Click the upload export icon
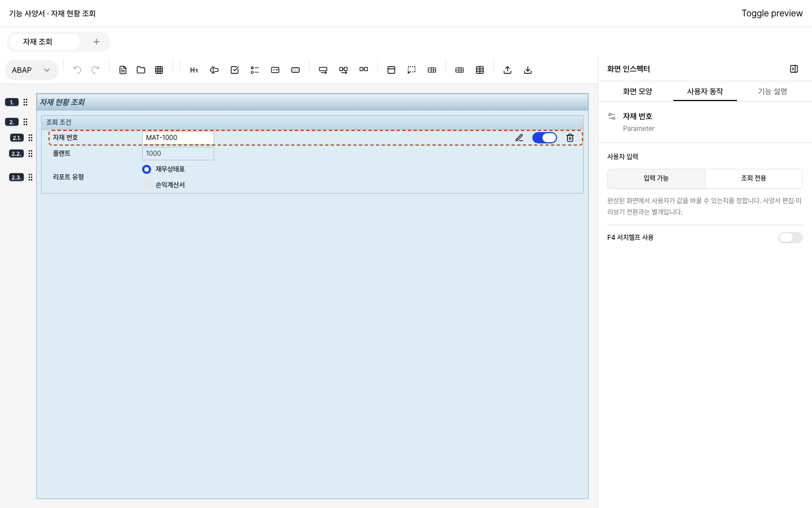The height and width of the screenshot is (508, 812). click(507, 70)
